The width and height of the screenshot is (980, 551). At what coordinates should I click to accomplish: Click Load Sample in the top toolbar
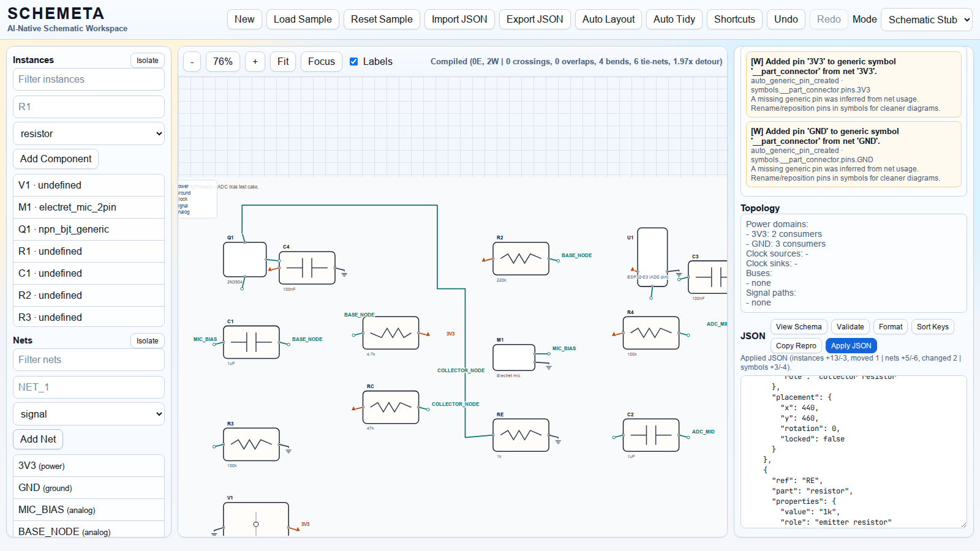[x=303, y=20]
